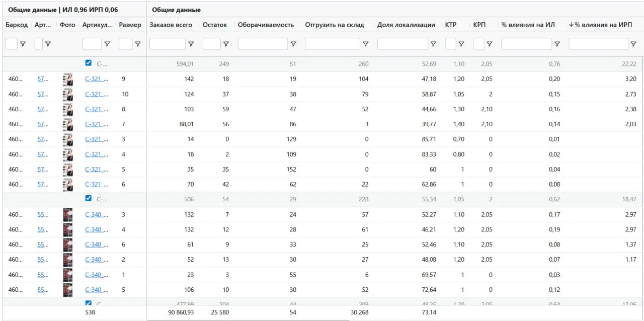Uncheck the group checkbox with 506 orders

coord(89,198)
